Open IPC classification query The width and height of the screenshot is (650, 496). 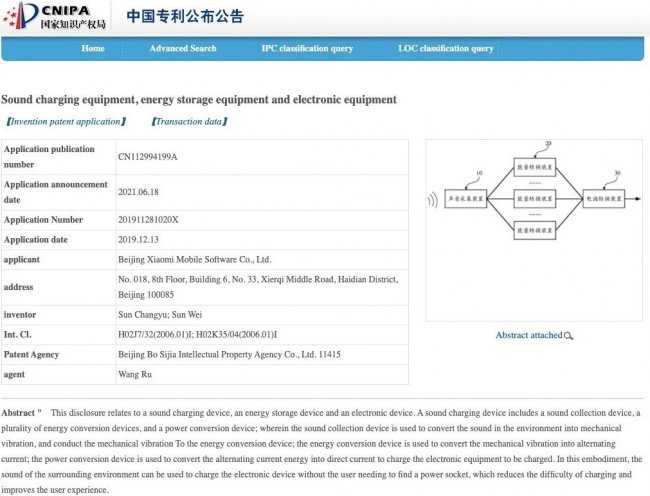[x=307, y=48]
